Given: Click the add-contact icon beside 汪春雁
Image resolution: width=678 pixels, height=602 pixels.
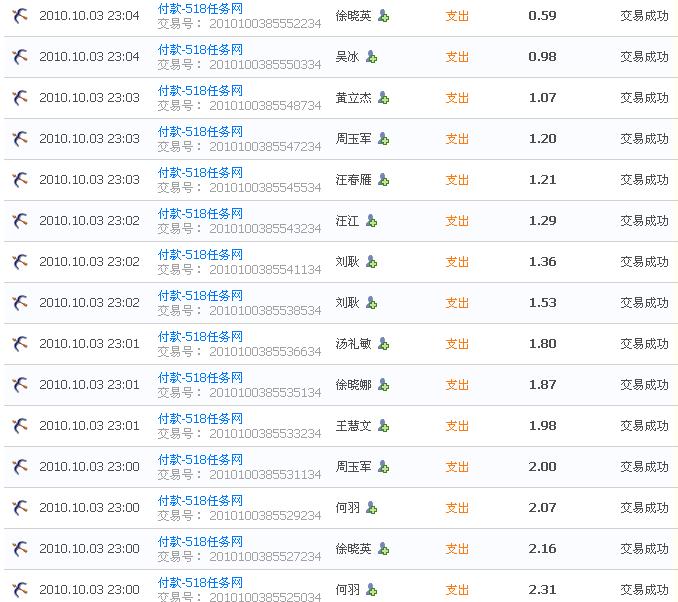Looking at the screenshot, I should point(383,180).
